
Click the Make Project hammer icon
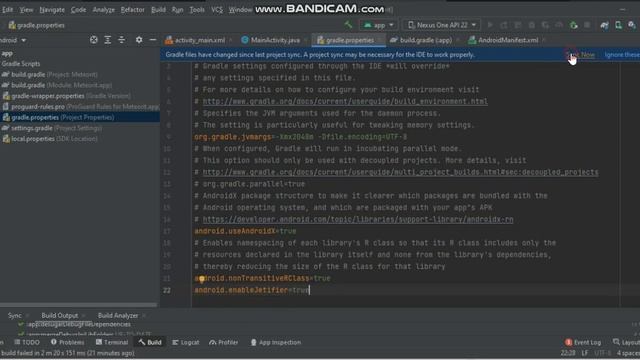click(348, 25)
